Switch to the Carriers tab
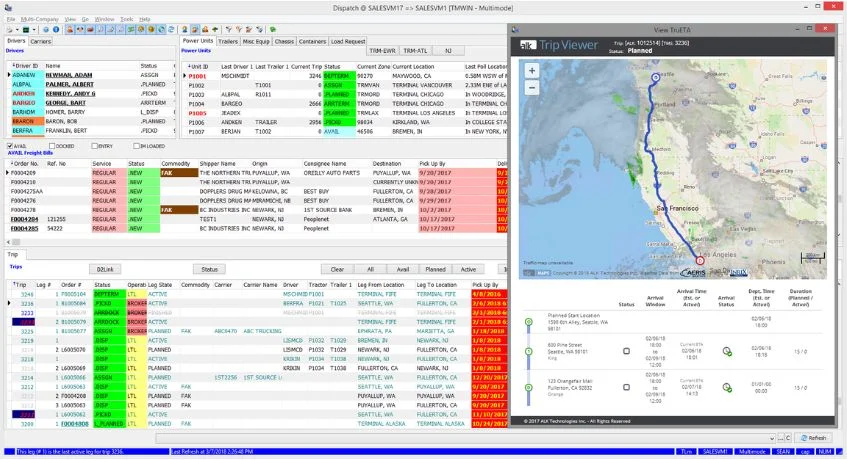This screenshot has width=847, height=460. pyautogui.click(x=41, y=41)
